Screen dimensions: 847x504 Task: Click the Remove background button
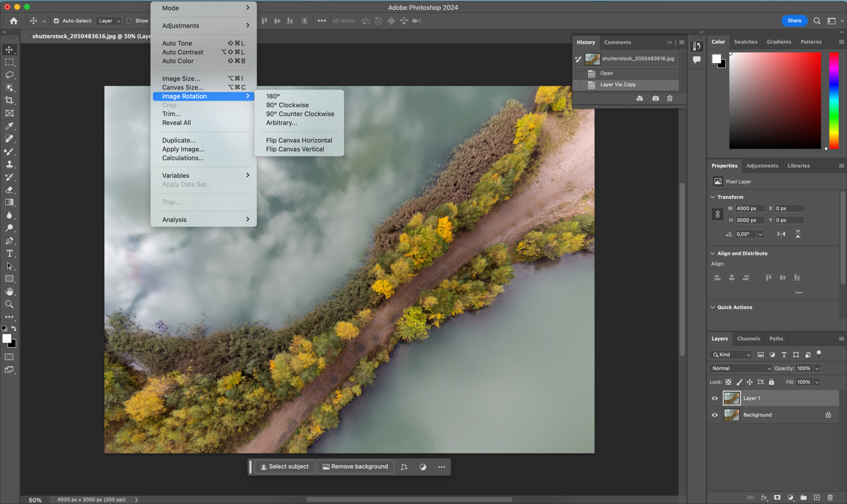click(x=355, y=467)
